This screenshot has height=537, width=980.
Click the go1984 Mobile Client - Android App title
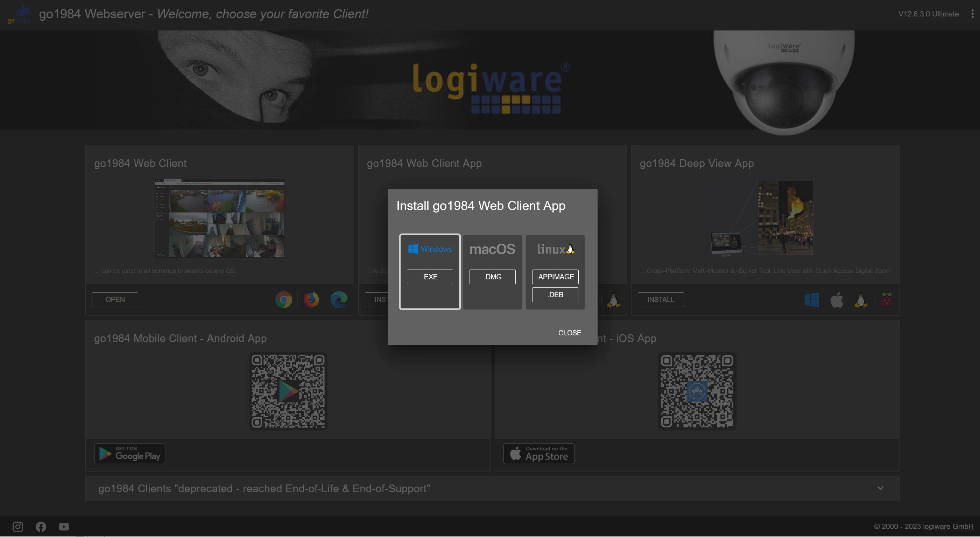180,338
